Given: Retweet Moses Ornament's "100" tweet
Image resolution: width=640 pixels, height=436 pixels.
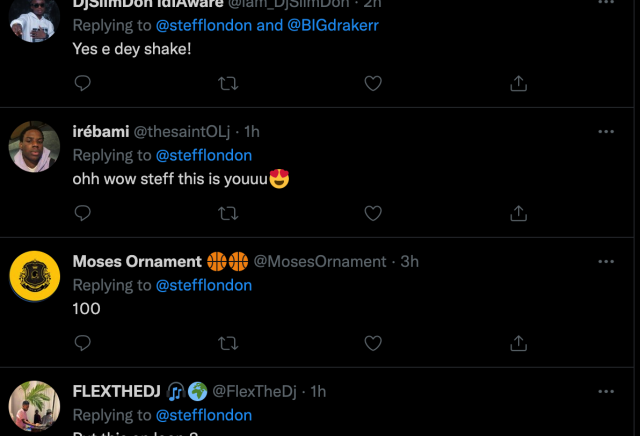Looking at the screenshot, I should tap(228, 343).
